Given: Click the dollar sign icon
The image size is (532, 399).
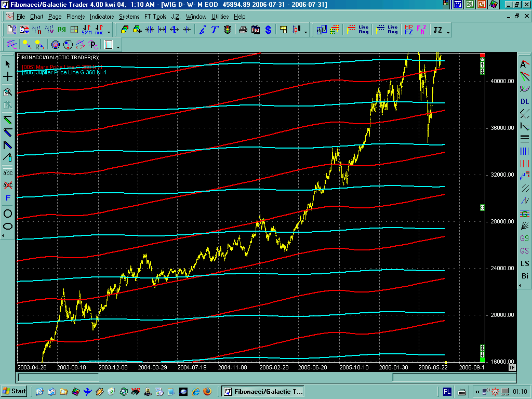Looking at the screenshot, I should coord(268,30).
